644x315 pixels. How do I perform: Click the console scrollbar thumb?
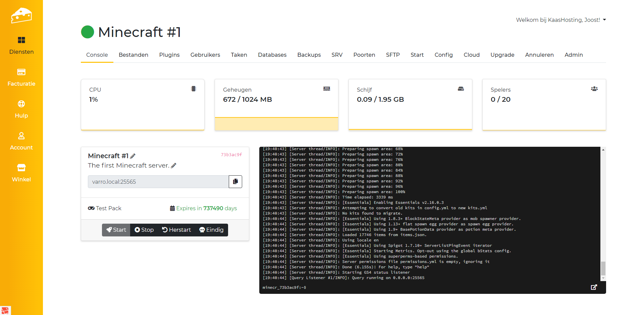(x=603, y=268)
